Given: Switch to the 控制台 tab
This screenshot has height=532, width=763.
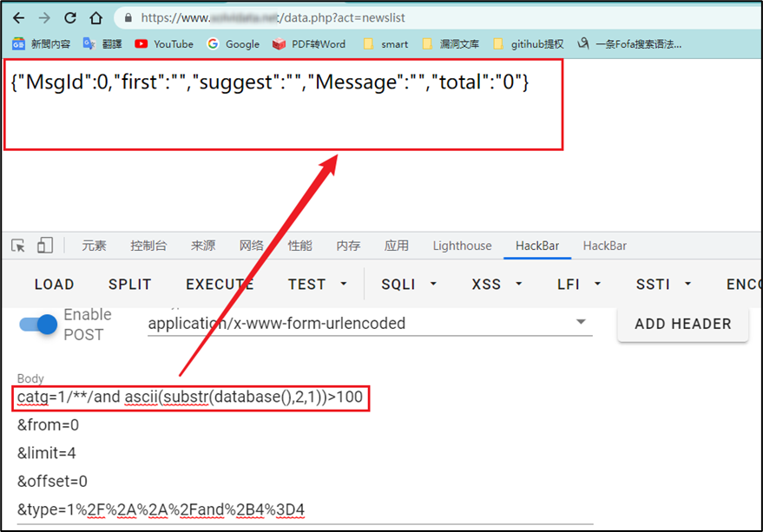Looking at the screenshot, I should coord(148,246).
